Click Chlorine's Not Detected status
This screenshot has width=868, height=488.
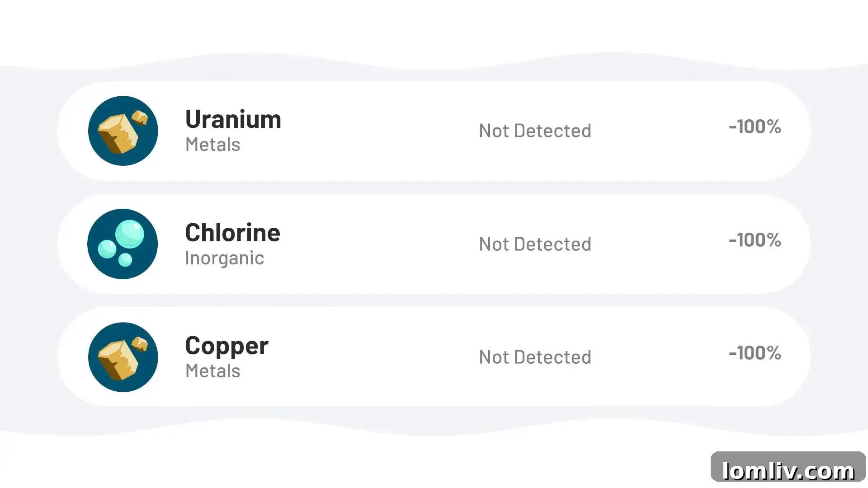click(535, 244)
